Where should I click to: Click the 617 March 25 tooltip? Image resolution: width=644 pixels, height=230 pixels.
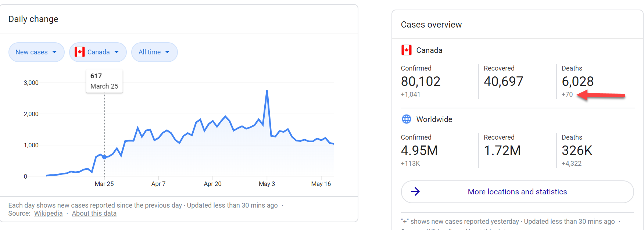pyautogui.click(x=104, y=81)
